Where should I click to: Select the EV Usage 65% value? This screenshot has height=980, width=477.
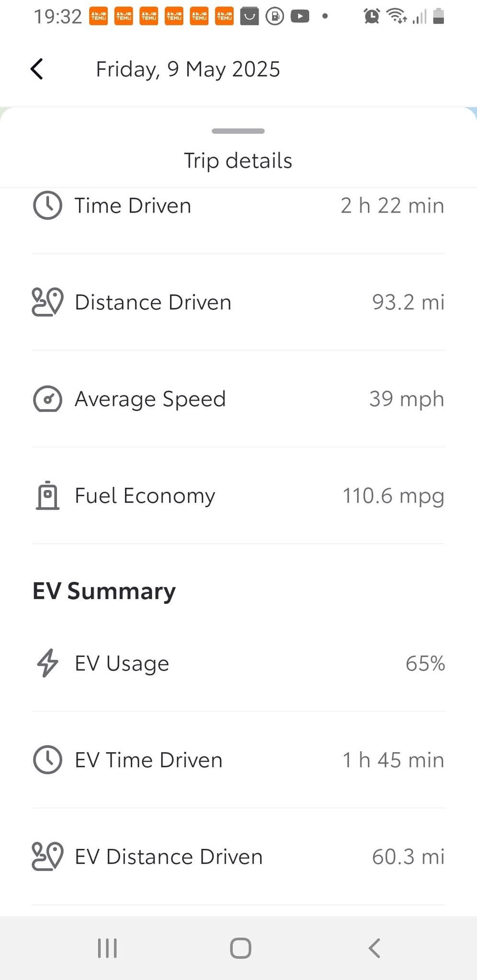[425, 664]
